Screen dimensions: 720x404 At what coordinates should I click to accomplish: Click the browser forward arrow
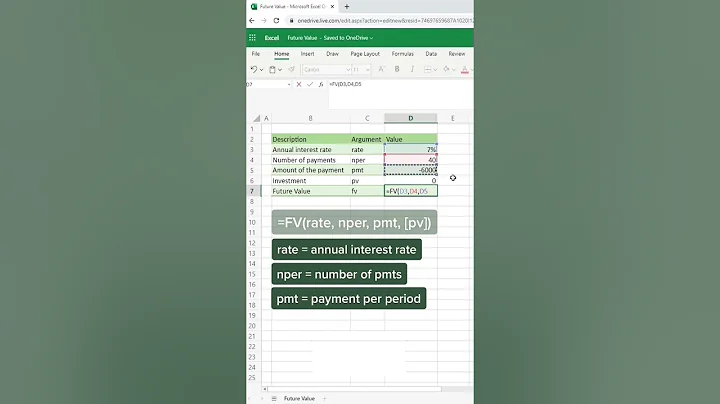tap(264, 21)
